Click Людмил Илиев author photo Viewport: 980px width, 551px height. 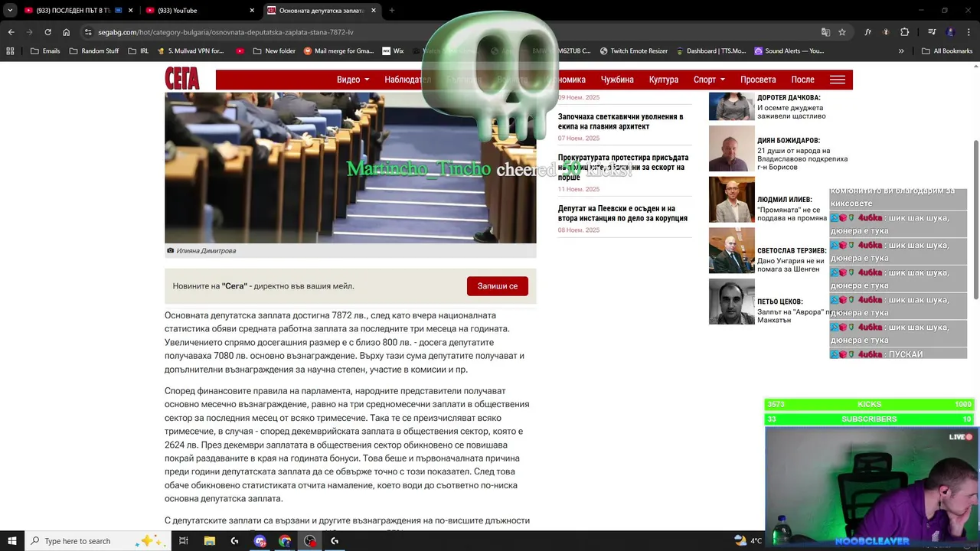pyautogui.click(x=732, y=199)
